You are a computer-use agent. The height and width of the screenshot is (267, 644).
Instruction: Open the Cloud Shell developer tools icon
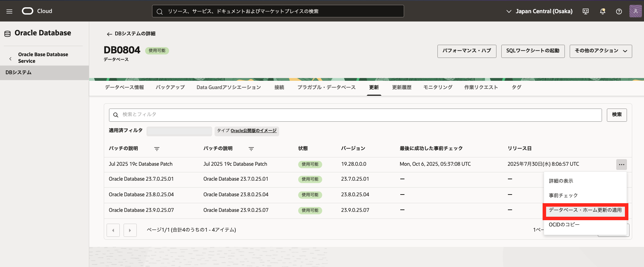[x=586, y=11]
